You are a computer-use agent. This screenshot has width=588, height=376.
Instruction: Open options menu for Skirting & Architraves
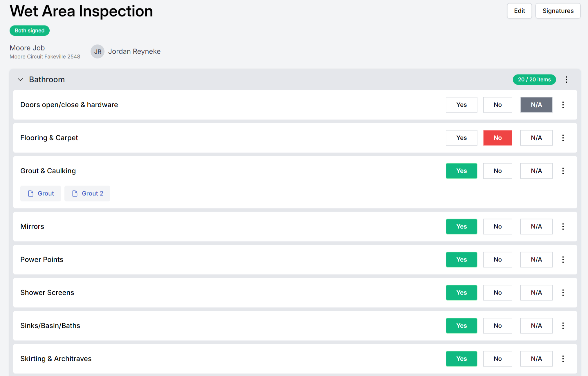pos(563,359)
